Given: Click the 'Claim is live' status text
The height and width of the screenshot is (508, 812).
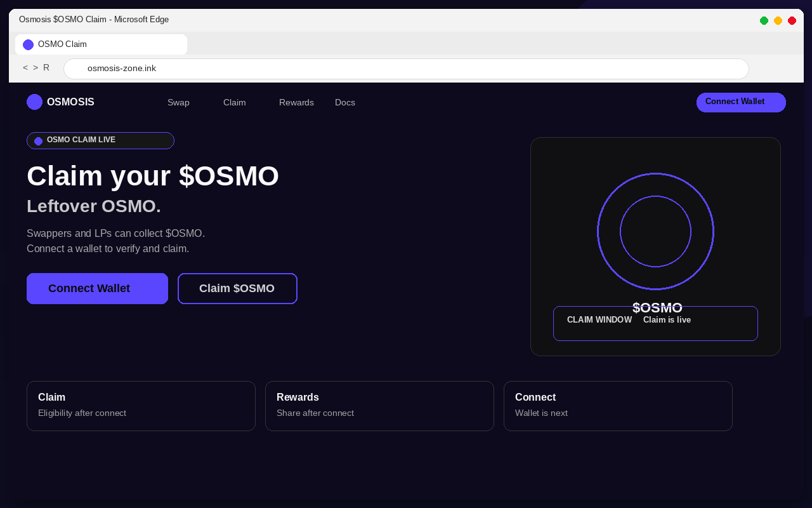Looking at the screenshot, I should pyautogui.click(x=667, y=320).
